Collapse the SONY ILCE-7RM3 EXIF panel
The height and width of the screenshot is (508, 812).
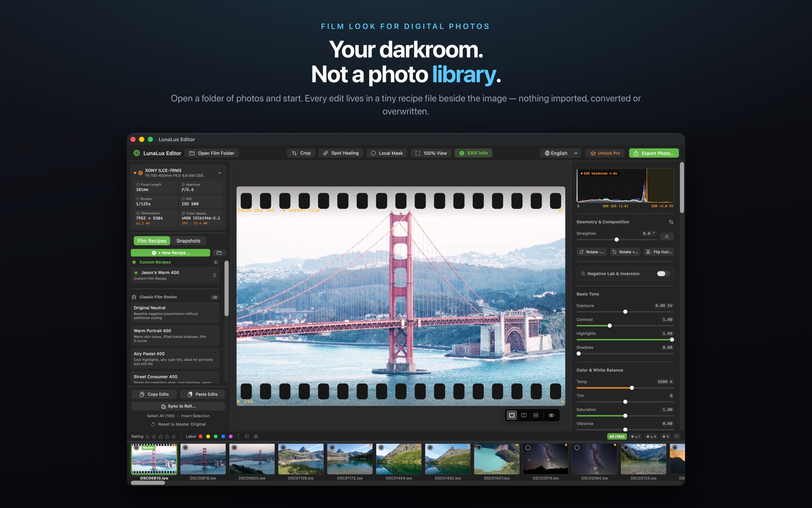[220, 173]
